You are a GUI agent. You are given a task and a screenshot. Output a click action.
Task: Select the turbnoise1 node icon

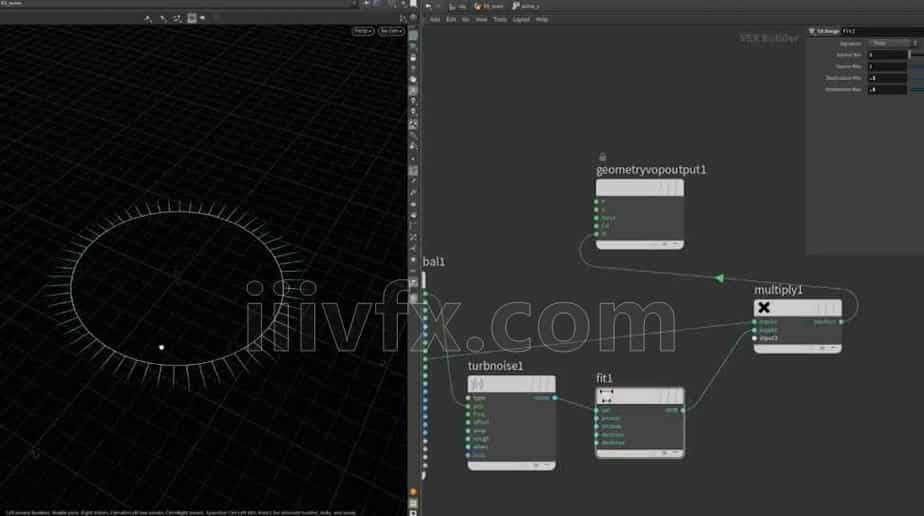478,384
